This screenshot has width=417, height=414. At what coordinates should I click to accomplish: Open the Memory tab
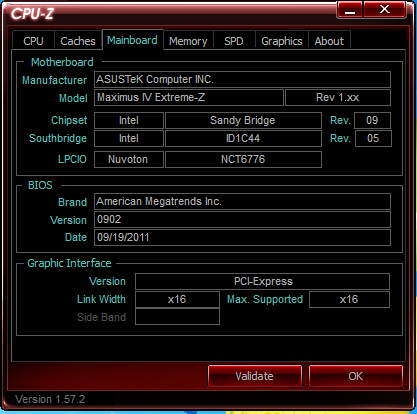[x=188, y=41]
